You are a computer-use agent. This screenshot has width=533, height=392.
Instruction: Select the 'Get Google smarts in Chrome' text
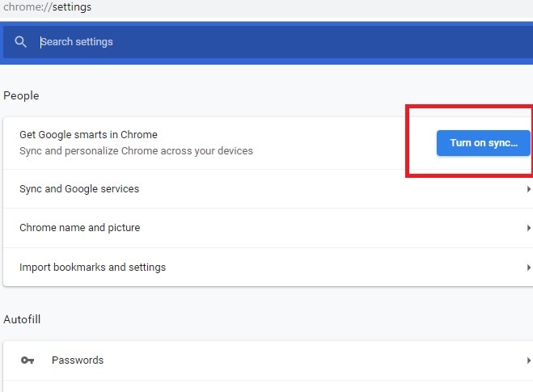click(x=88, y=135)
